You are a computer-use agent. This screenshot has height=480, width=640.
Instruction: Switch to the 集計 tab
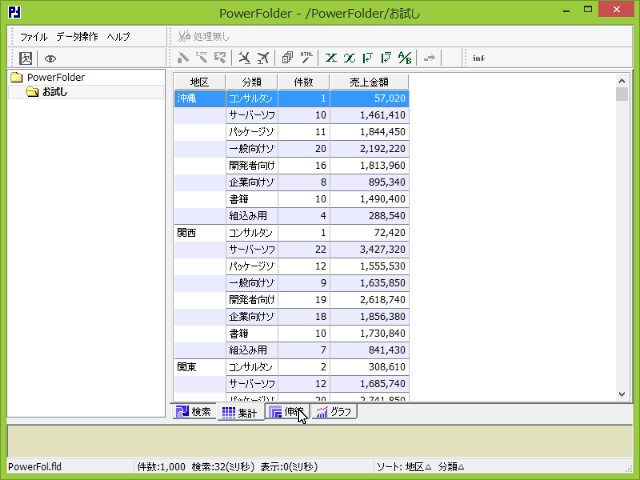click(240, 413)
